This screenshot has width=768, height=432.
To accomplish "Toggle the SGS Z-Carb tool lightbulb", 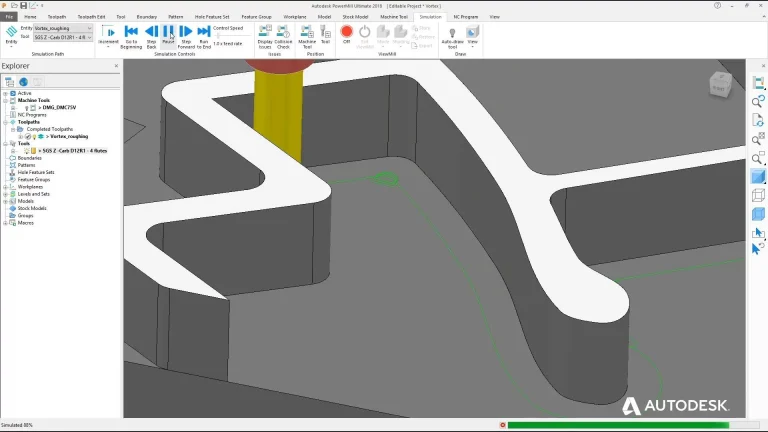I will click(27, 151).
